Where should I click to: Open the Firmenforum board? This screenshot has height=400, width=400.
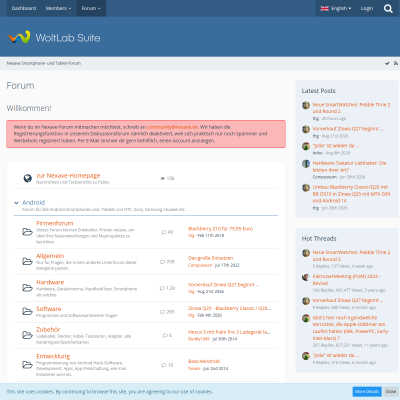55,223
